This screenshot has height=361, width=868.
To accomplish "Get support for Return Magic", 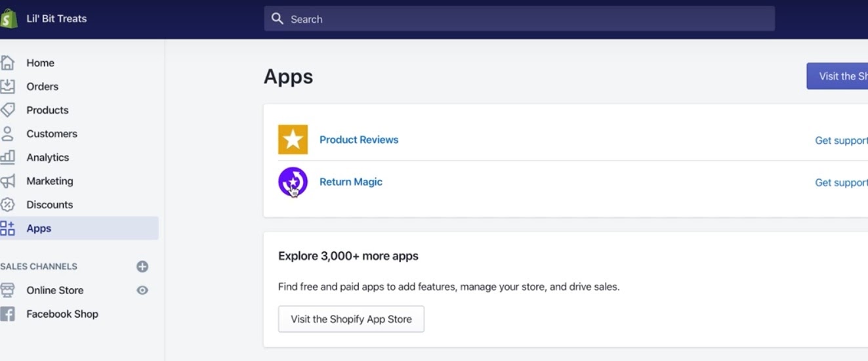I will click(841, 182).
